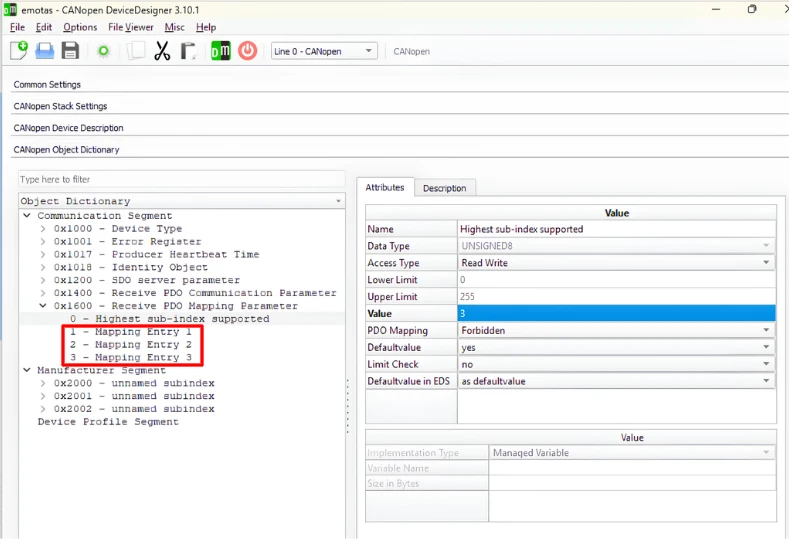Click the highlighted Value field showing 3

click(616, 314)
